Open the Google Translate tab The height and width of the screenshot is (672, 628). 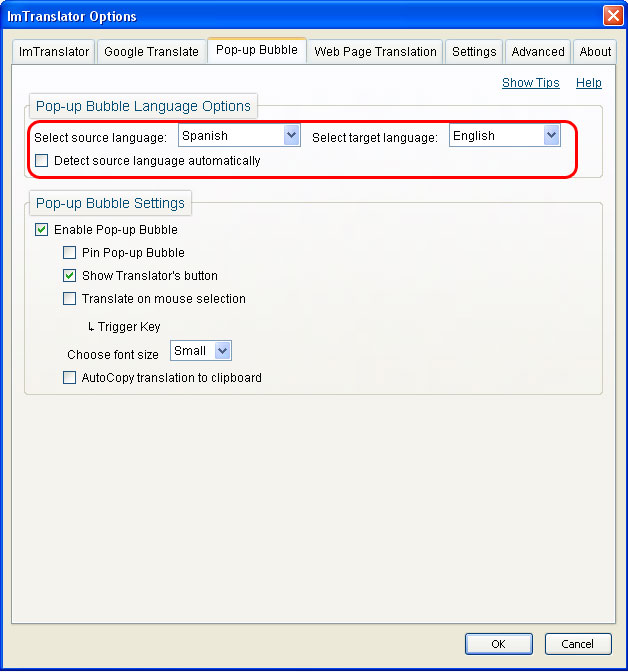[151, 52]
